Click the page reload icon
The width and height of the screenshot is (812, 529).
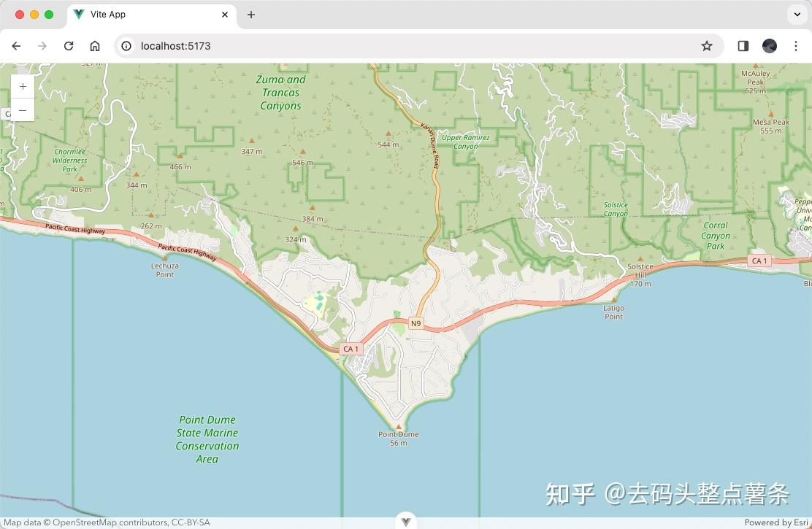[69, 45]
